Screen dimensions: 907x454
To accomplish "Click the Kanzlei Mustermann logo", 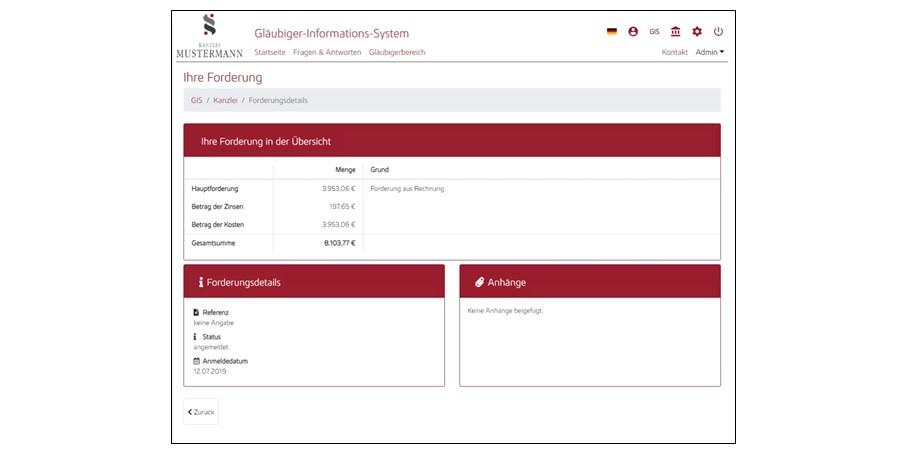I will (x=209, y=36).
